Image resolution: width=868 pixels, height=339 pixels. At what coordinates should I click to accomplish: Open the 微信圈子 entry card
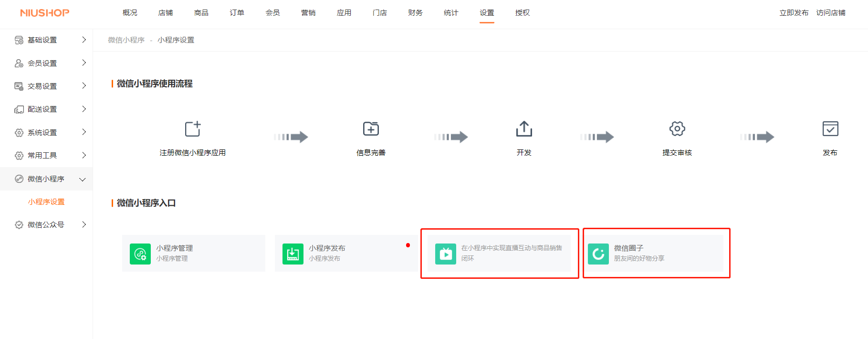652,254
